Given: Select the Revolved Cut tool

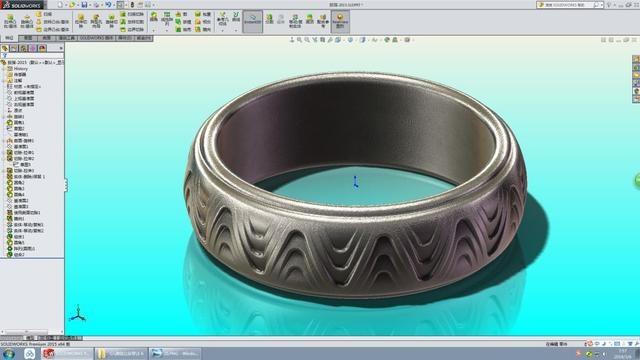Looking at the screenshot, I should click(x=111, y=21).
